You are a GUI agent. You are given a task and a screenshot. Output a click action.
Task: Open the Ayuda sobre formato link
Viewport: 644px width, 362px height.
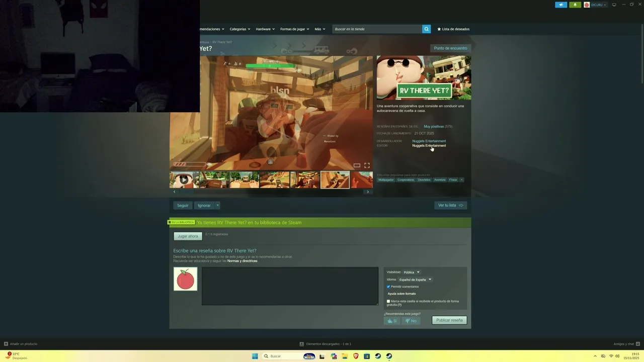coord(401,294)
